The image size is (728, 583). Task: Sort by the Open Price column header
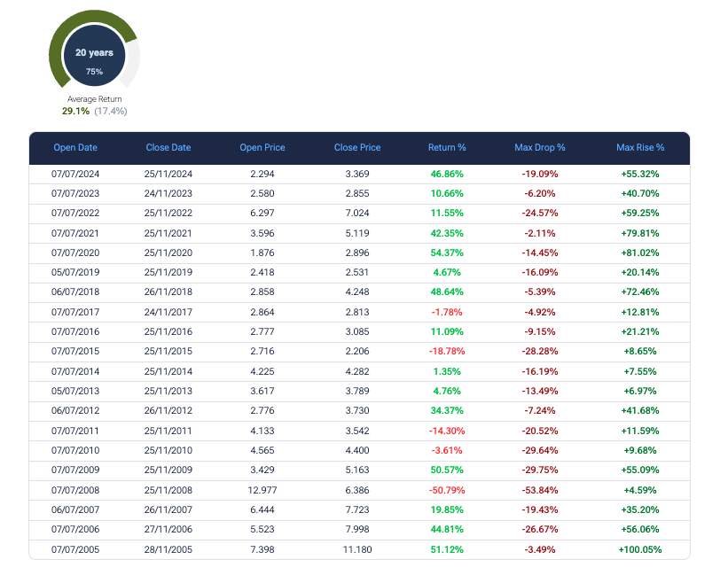pos(262,147)
